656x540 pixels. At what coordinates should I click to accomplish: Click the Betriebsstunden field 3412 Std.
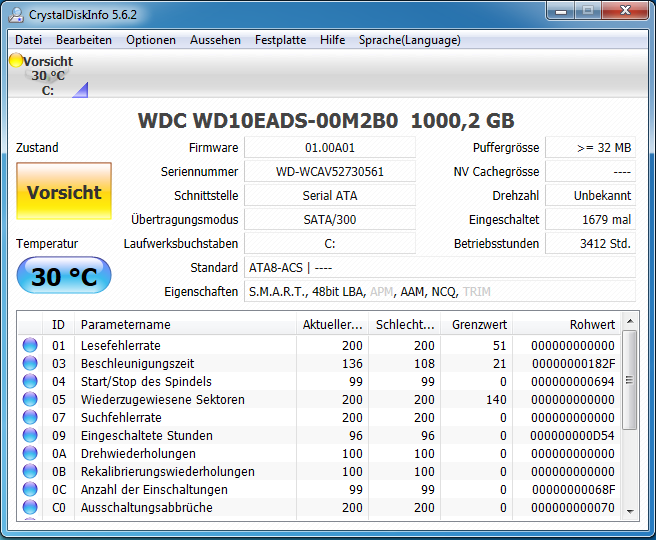pyautogui.click(x=590, y=243)
